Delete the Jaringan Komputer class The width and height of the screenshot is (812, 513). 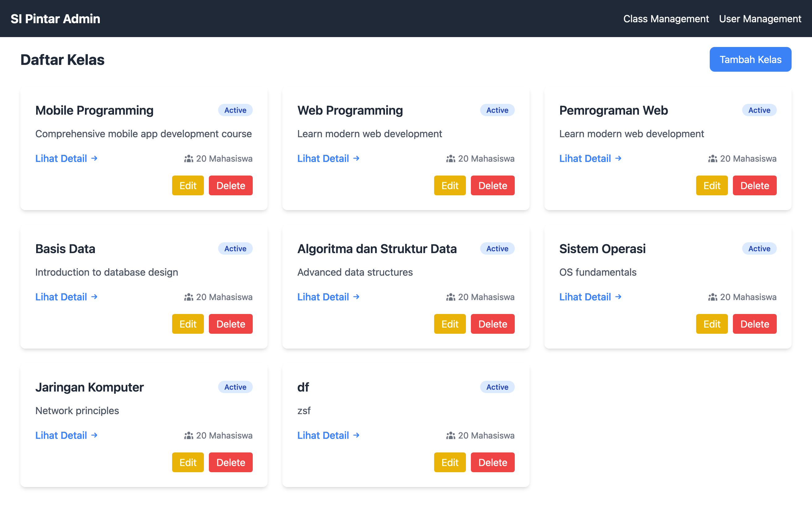(230, 462)
